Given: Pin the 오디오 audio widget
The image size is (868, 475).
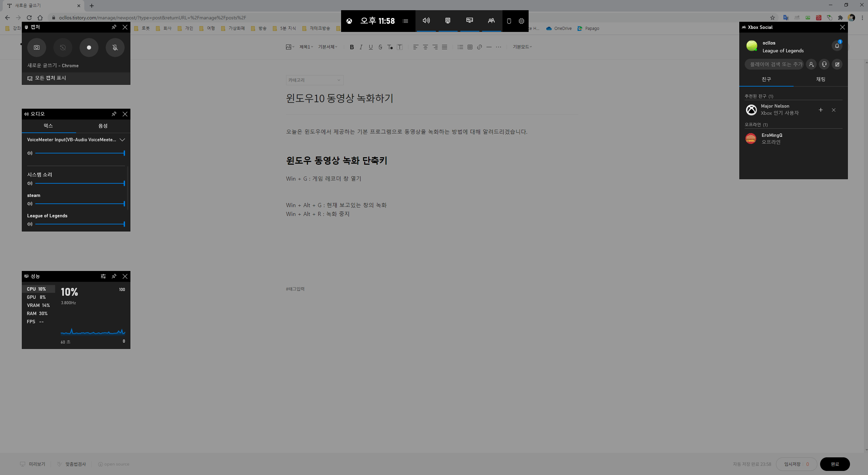Looking at the screenshot, I should tap(114, 114).
